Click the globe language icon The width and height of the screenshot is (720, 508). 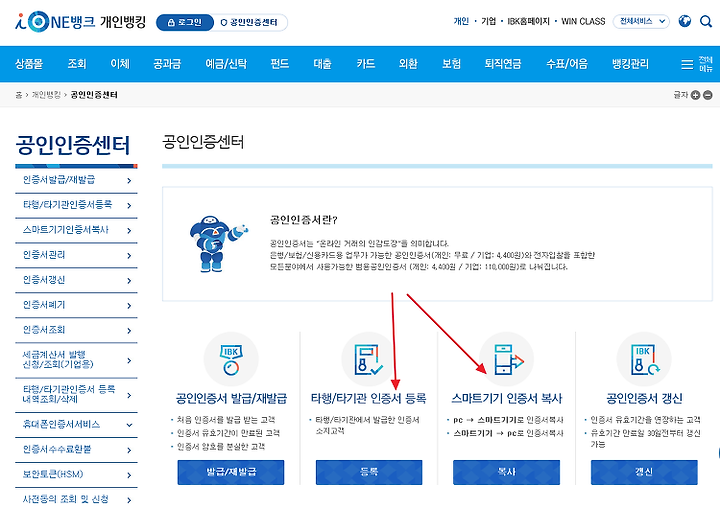(x=685, y=21)
